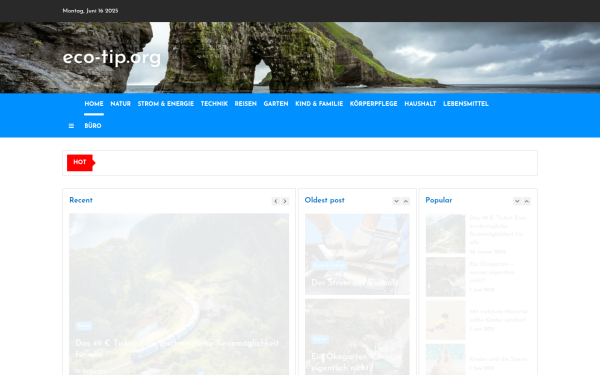Click child playing thumbnail in Popular
This screenshot has width=600, height=375.
[x=445, y=320]
